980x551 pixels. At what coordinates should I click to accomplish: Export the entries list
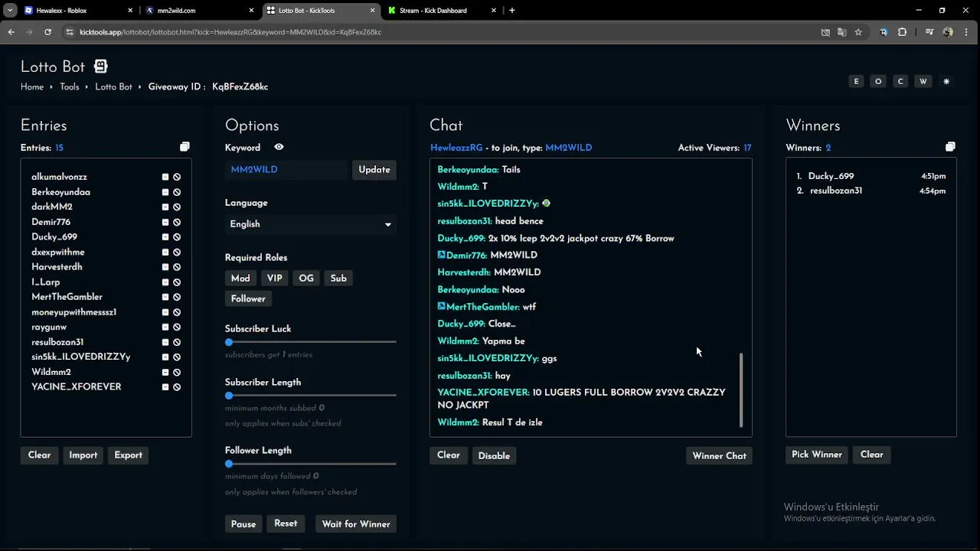(x=128, y=455)
